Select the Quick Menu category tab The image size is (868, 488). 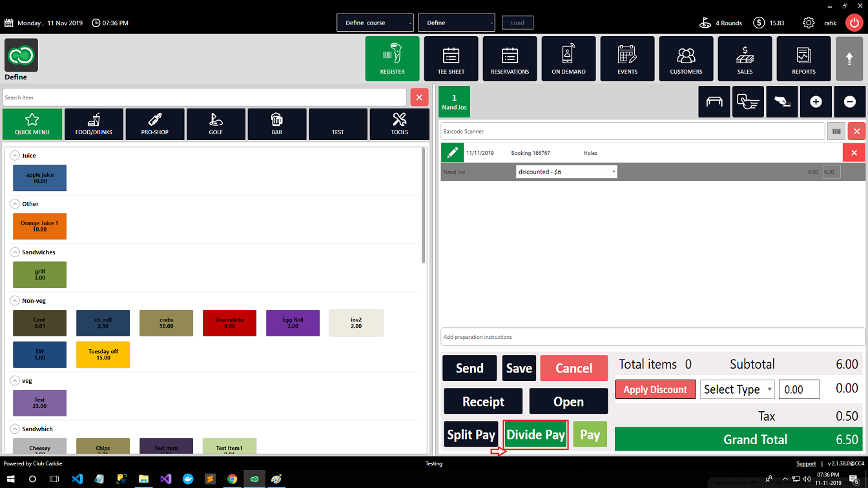click(32, 124)
